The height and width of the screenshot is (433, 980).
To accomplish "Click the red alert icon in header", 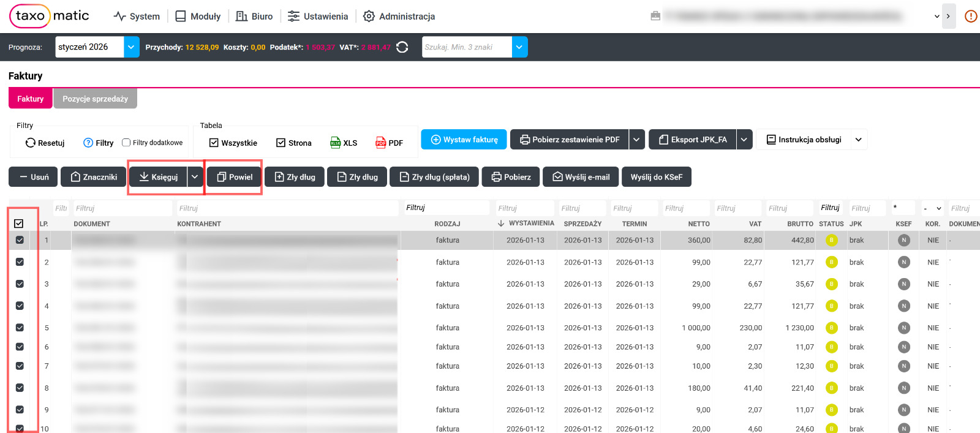I will coord(971,17).
